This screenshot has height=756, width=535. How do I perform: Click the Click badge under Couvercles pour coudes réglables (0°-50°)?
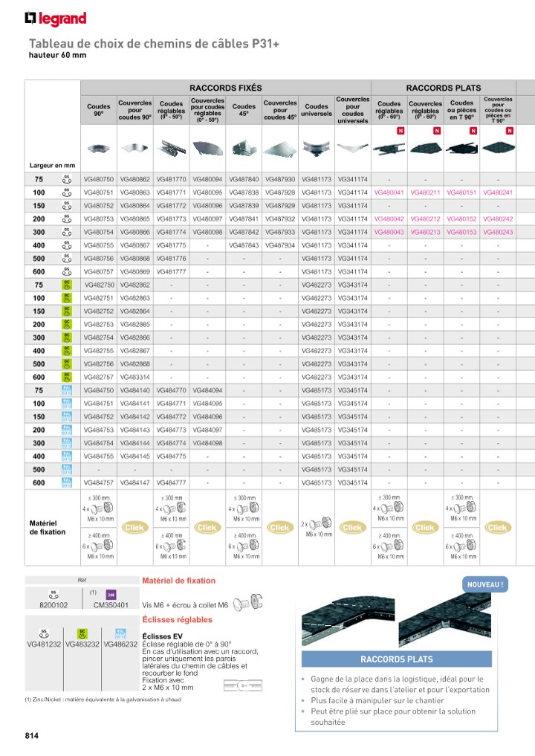pos(207,528)
